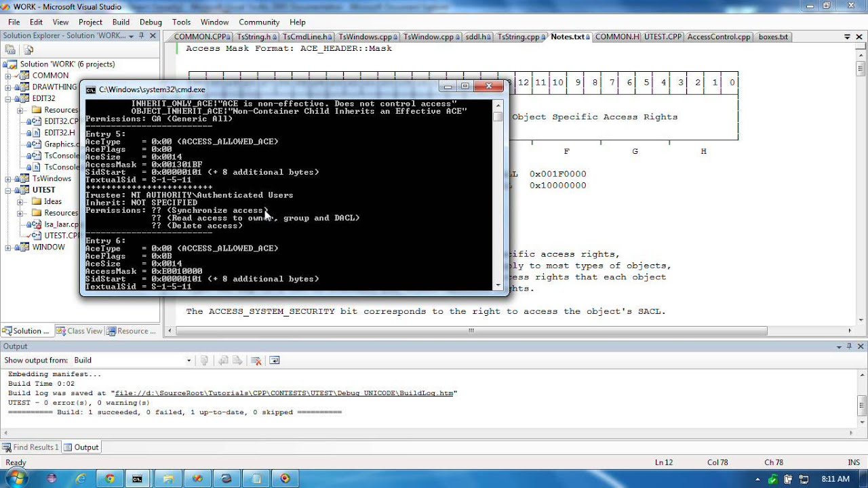Toggle word wrap in the Output toolbar

pos(275,361)
